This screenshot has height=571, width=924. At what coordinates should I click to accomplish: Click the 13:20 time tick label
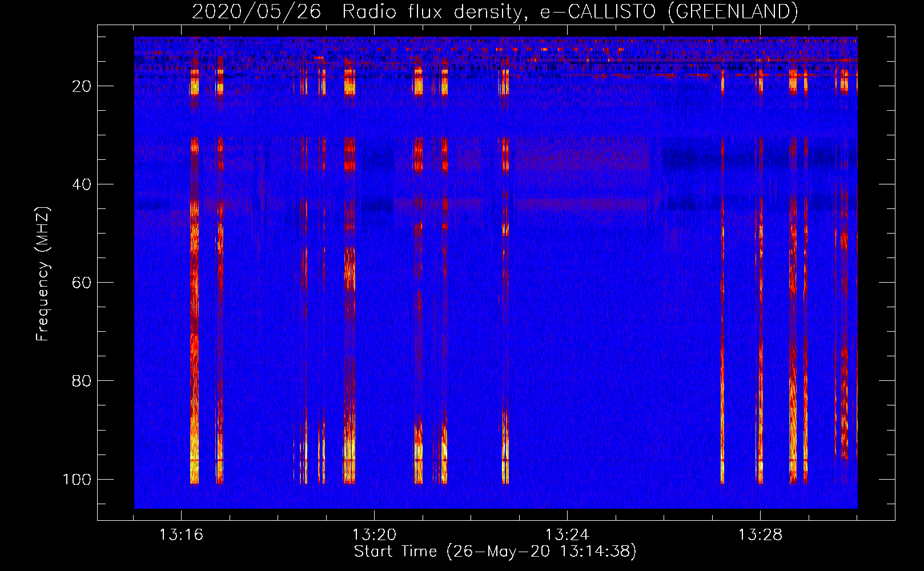374,535
